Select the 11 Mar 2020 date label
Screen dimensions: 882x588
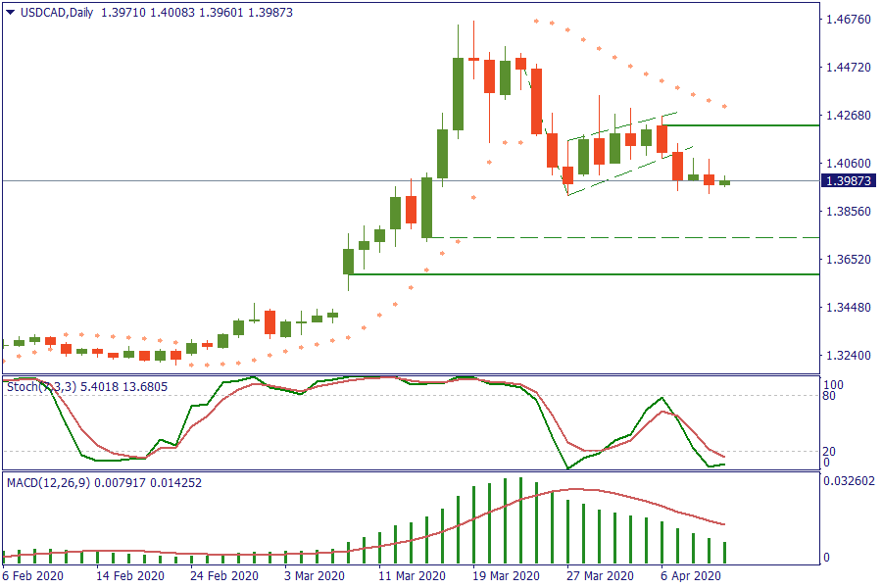point(412,576)
